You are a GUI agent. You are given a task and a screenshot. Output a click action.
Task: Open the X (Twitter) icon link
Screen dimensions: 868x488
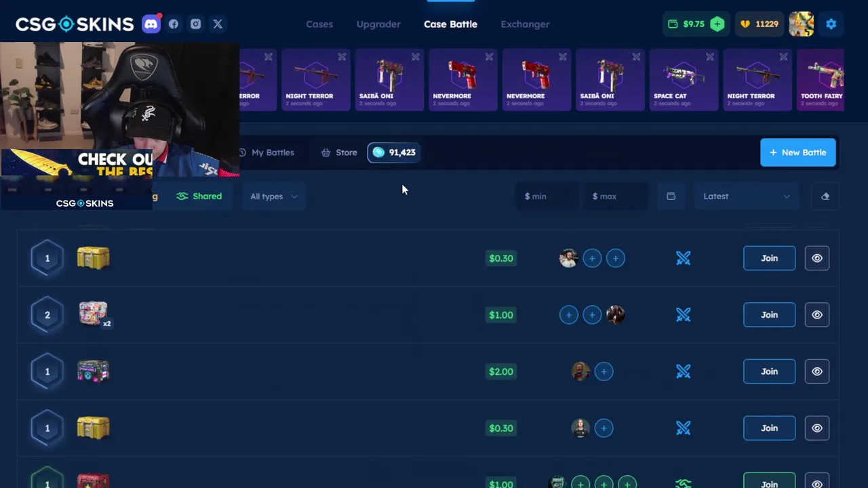click(218, 24)
